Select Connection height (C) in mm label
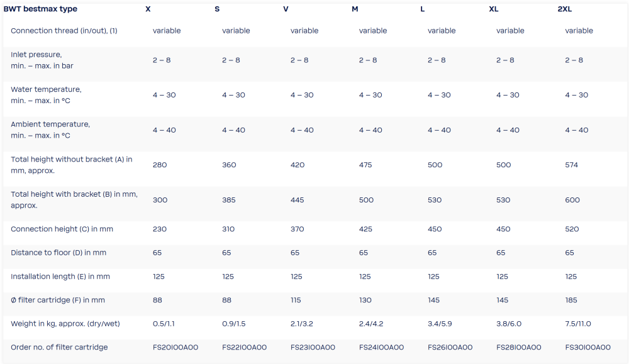Viewport: 629px width, 364px height. coord(62,229)
